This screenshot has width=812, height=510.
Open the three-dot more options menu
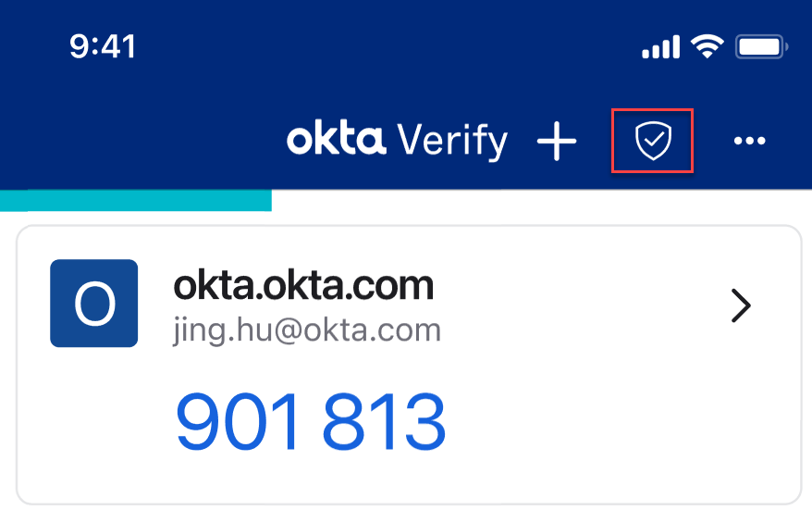point(749,141)
